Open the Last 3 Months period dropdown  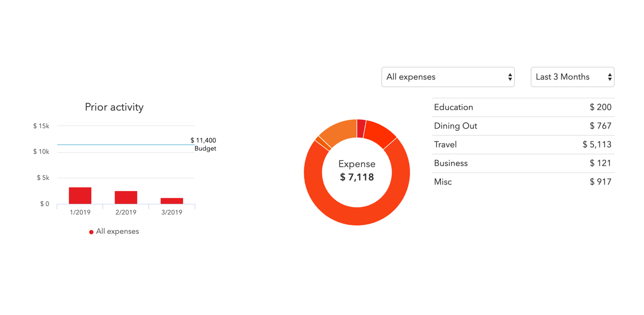tap(572, 77)
